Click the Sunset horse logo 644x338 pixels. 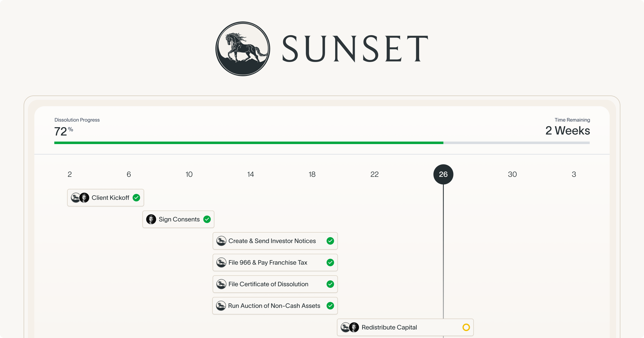point(242,49)
